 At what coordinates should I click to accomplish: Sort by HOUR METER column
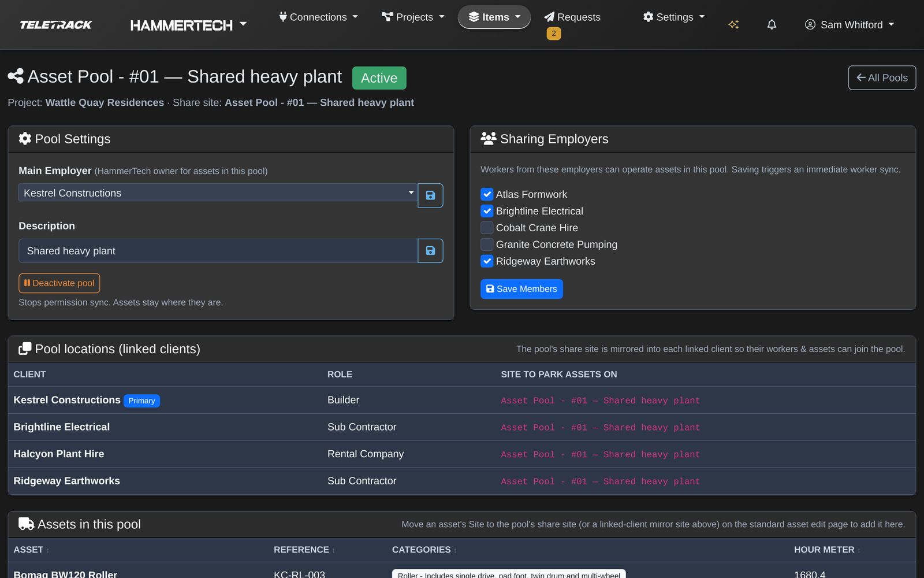tap(827, 550)
